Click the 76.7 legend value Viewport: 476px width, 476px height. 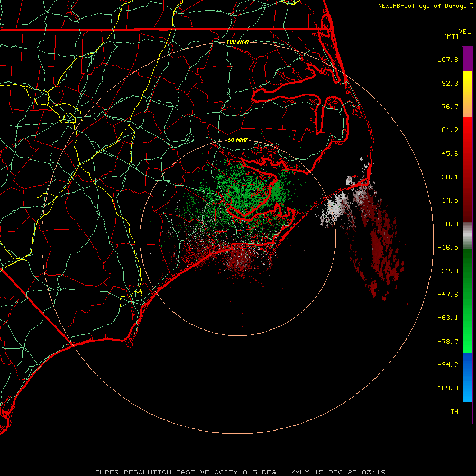coord(450,106)
